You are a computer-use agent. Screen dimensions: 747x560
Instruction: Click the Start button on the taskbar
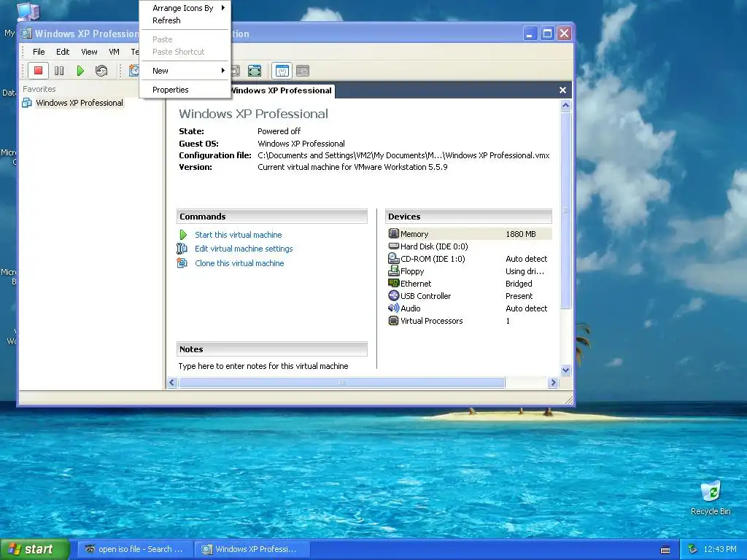pos(35,549)
